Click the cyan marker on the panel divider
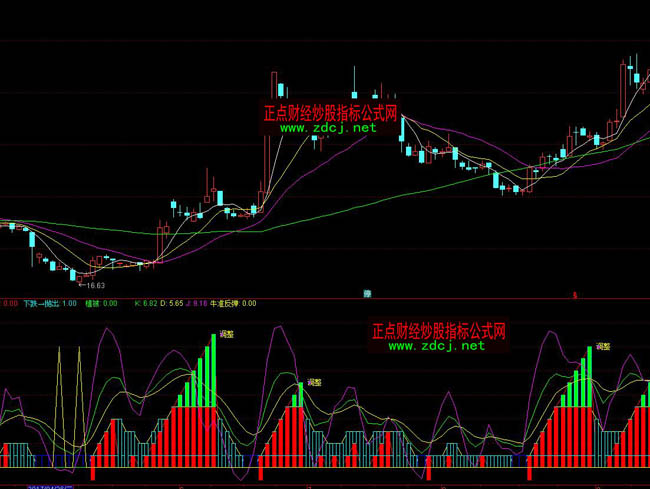This screenshot has width=650, height=489. point(366,295)
